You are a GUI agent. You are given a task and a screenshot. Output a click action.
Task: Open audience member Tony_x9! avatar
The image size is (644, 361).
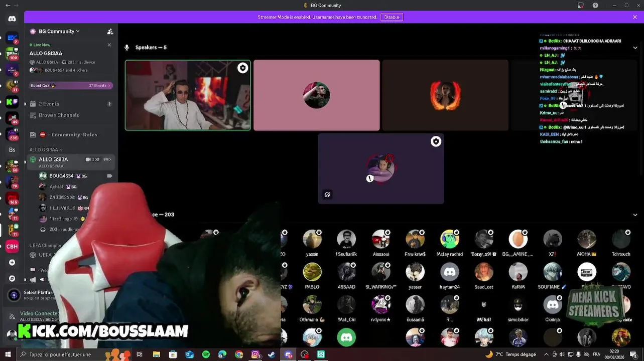coord(484,239)
